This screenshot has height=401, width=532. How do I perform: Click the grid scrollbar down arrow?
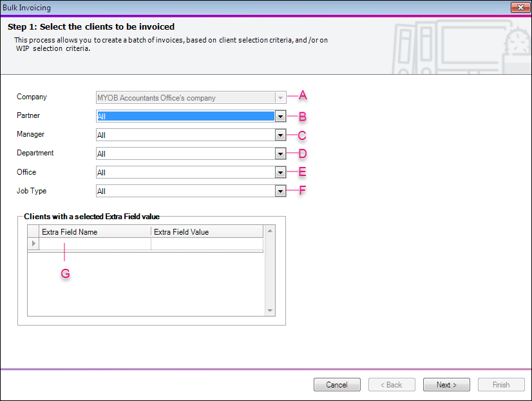point(270,311)
